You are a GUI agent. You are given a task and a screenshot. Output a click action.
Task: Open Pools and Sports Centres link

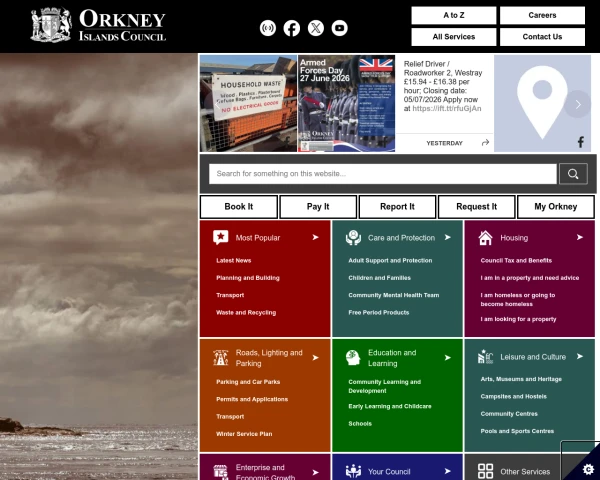coord(517,431)
